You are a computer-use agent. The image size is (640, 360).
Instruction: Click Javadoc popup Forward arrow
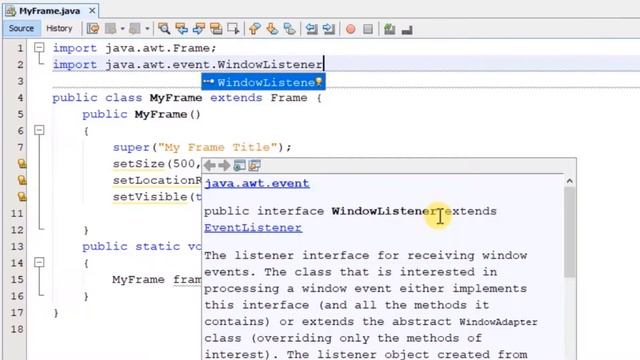point(224,165)
